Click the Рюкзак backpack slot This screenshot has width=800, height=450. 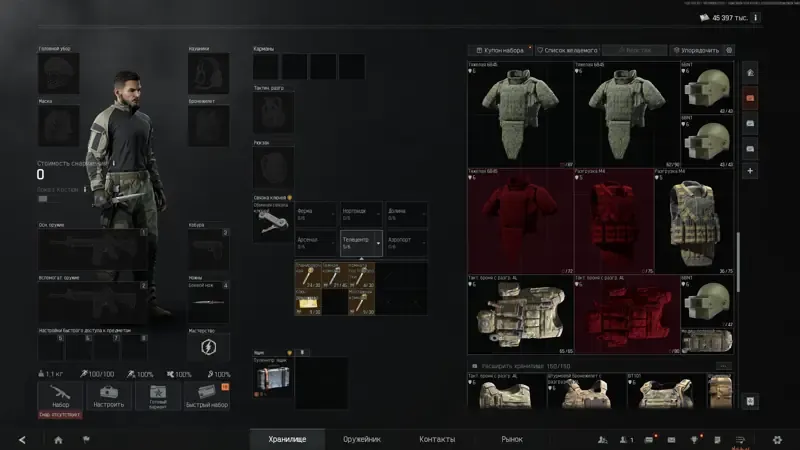(273, 167)
